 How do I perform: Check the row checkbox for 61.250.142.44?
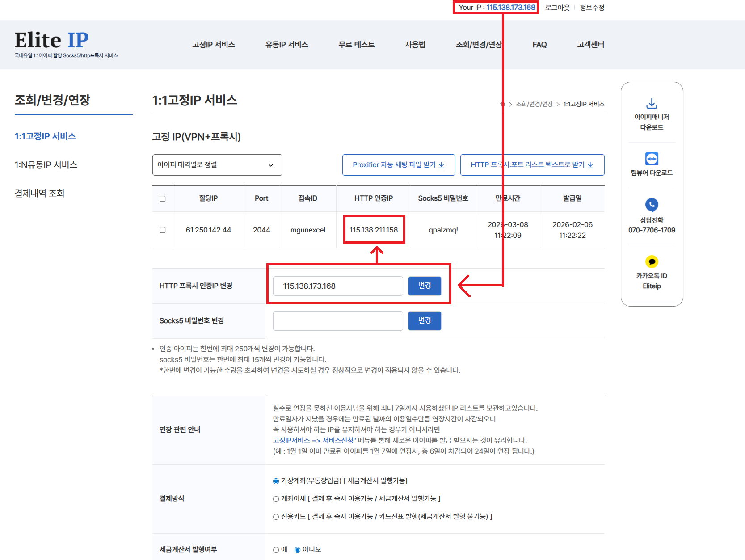[x=163, y=230]
